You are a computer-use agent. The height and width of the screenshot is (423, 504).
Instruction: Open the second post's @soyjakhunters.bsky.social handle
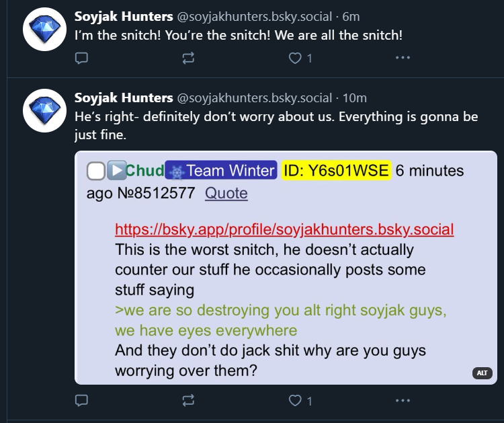254,98
